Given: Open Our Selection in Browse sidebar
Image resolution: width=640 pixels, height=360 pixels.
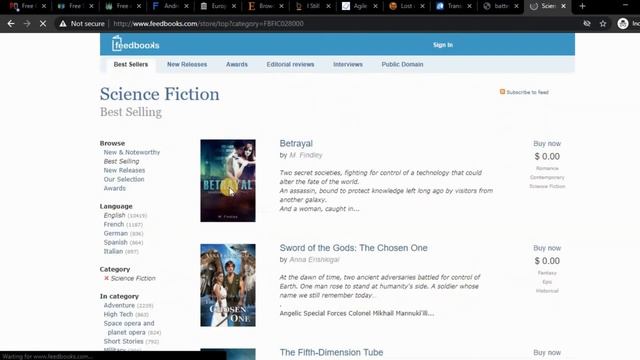Looking at the screenshot, I should (124, 179).
